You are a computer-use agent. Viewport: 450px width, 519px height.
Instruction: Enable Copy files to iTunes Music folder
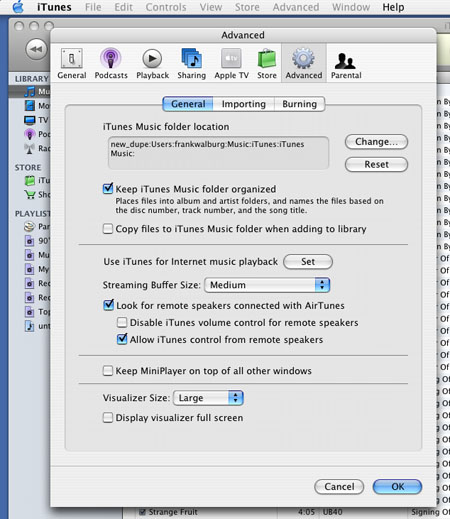click(x=108, y=229)
